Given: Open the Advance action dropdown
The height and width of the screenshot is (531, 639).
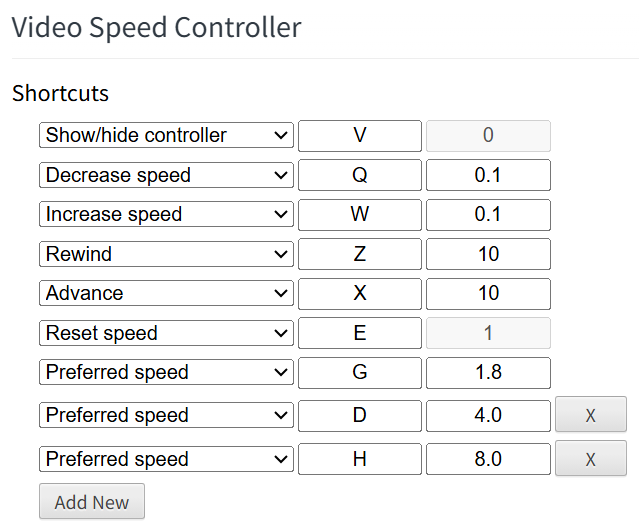Looking at the screenshot, I should click(x=166, y=293).
